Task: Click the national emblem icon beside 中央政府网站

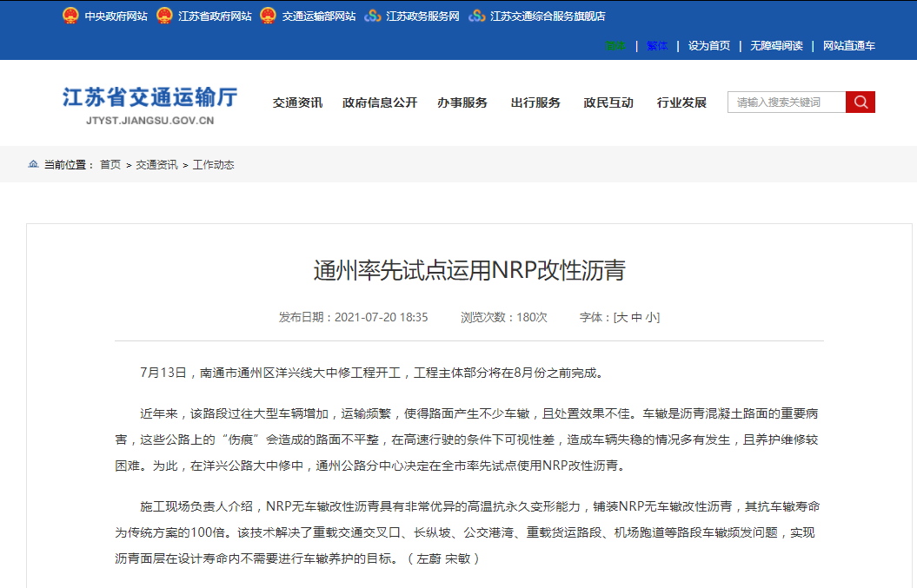Action: [x=70, y=16]
